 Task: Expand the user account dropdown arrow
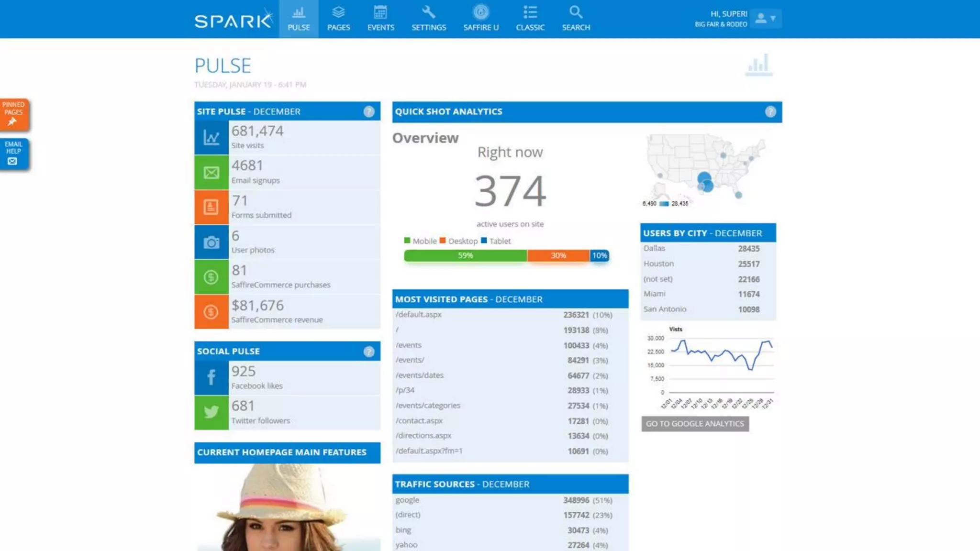coord(773,19)
